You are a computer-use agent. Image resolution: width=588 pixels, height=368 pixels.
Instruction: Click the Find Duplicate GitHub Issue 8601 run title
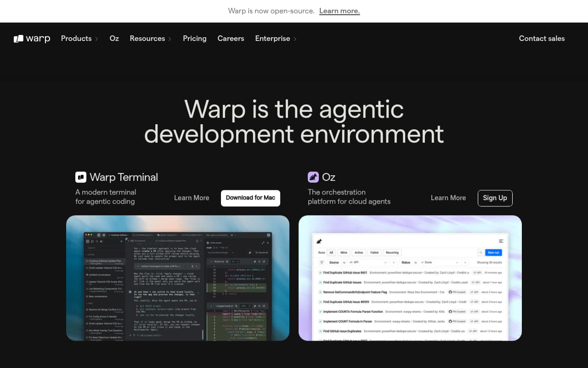345,273
